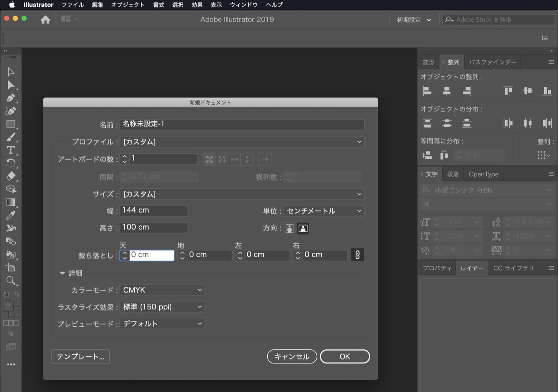Screen dimensions: 558x392
Task: Click horizontal align right icon
Action: 466,91
